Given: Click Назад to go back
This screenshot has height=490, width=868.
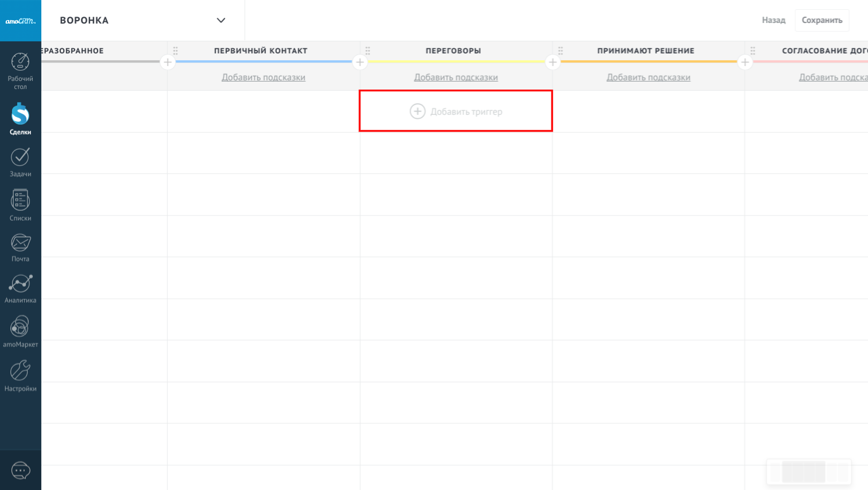Looking at the screenshot, I should 773,20.
